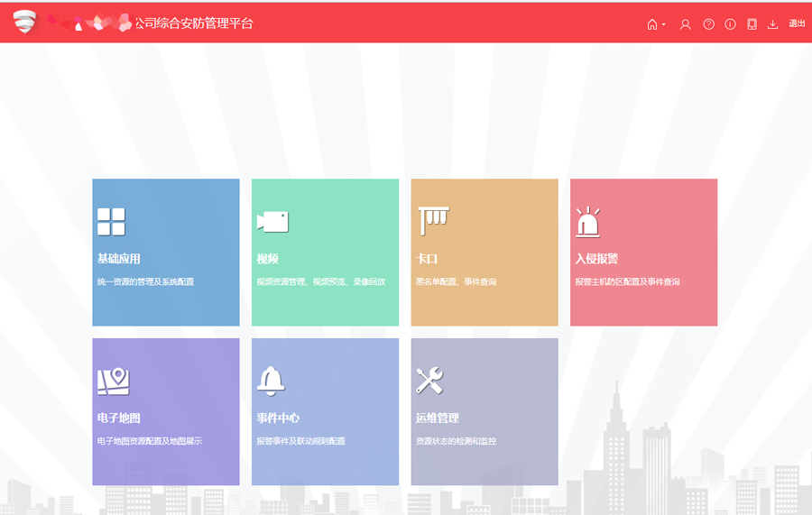Click the help question mark icon
This screenshot has height=515, width=812.
click(708, 24)
